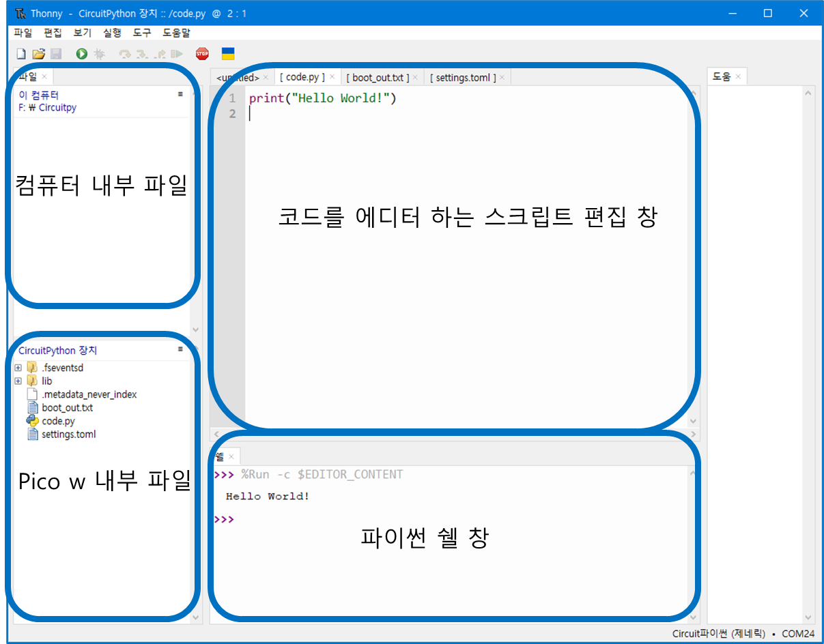
Task: Click line number 2 in editor gutter
Action: click(x=232, y=114)
